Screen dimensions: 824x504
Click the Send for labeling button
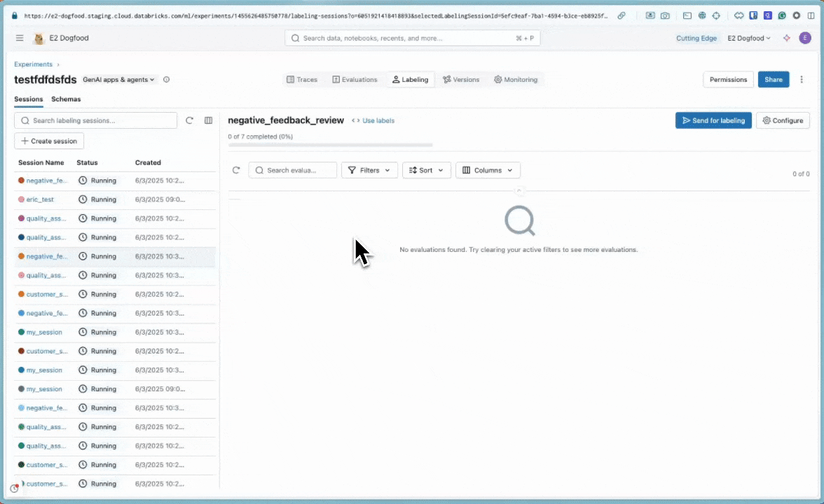point(713,120)
